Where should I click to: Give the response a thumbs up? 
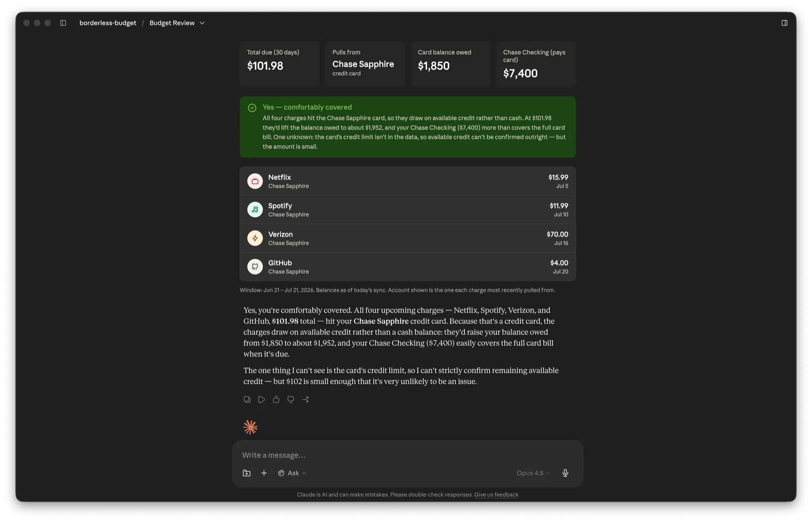(x=276, y=399)
